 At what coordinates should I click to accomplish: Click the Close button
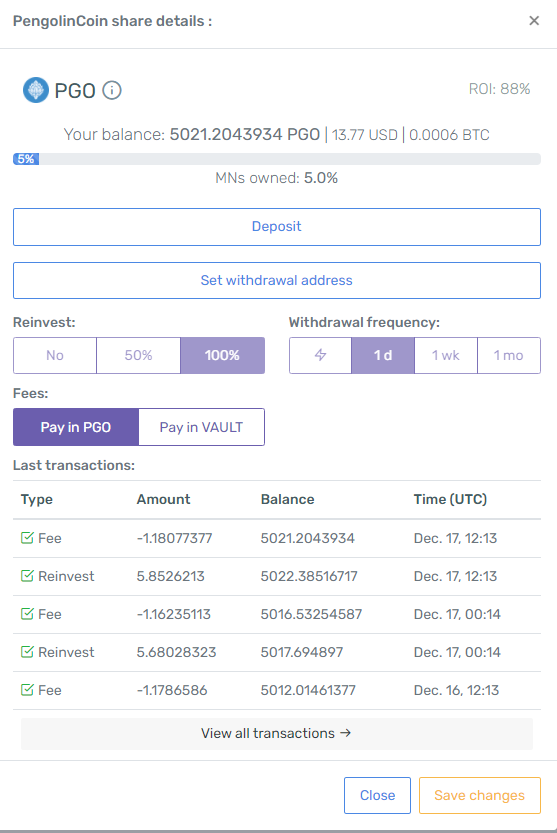[x=377, y=795]
